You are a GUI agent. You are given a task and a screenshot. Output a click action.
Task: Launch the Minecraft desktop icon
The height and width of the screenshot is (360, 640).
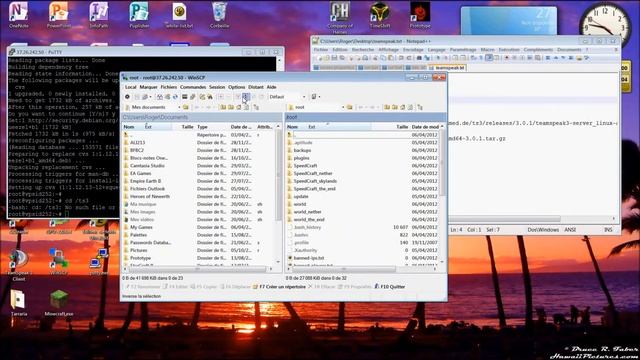pos(59,303)
